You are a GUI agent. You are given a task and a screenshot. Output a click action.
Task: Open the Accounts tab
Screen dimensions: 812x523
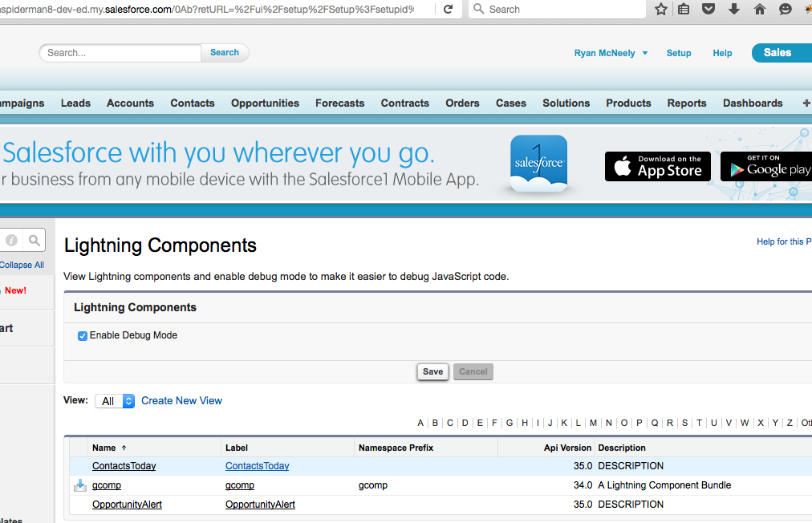pos(130,103)
